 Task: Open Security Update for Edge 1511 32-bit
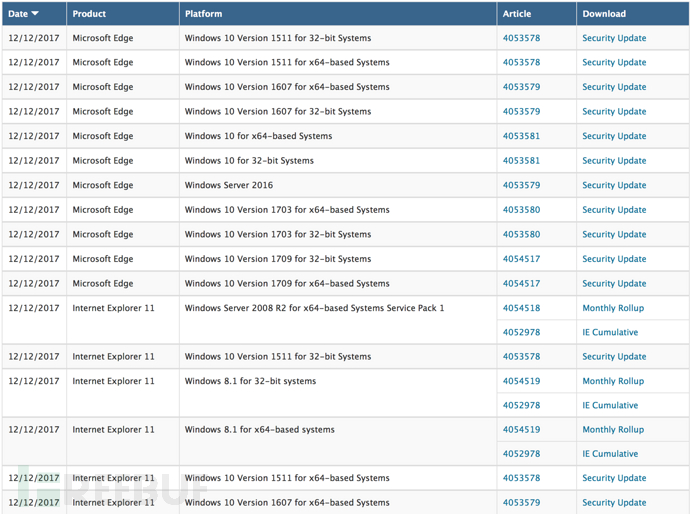point(614,38)
